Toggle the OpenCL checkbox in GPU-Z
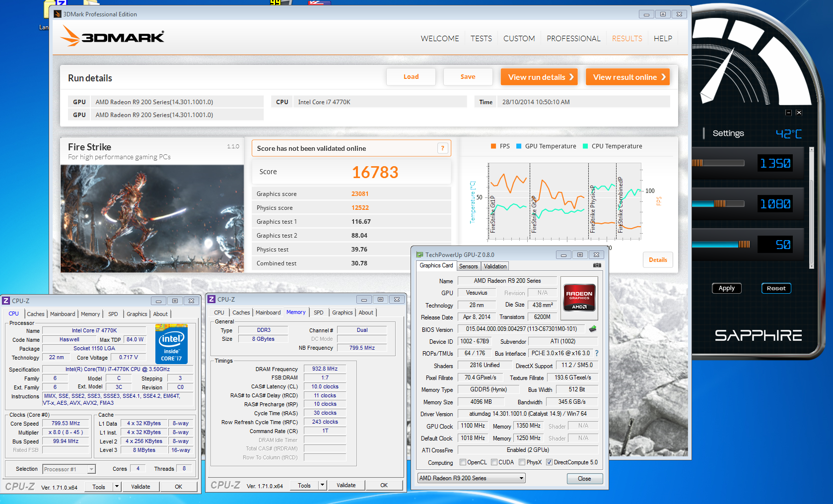Screen dimensions: 833x504 point(463,462)
